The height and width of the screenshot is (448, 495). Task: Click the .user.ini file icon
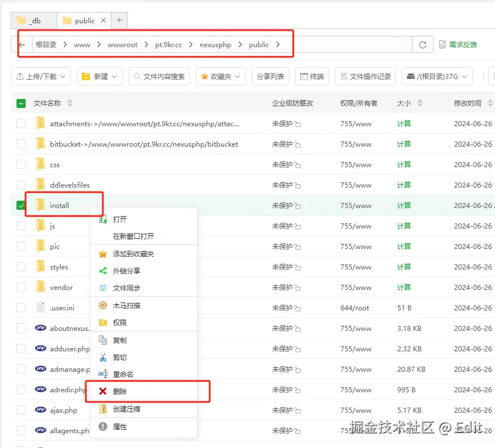pyautogui.click(x=40, y=308)
